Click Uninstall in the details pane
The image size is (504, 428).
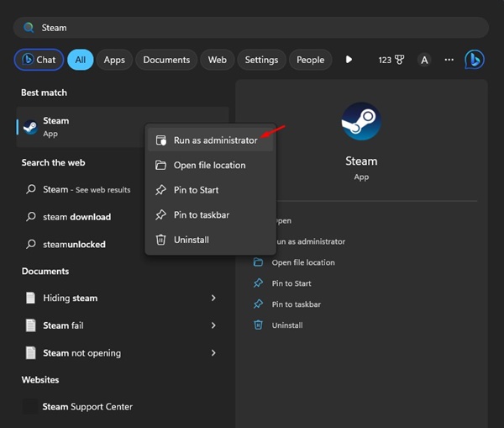click(287, 325)
